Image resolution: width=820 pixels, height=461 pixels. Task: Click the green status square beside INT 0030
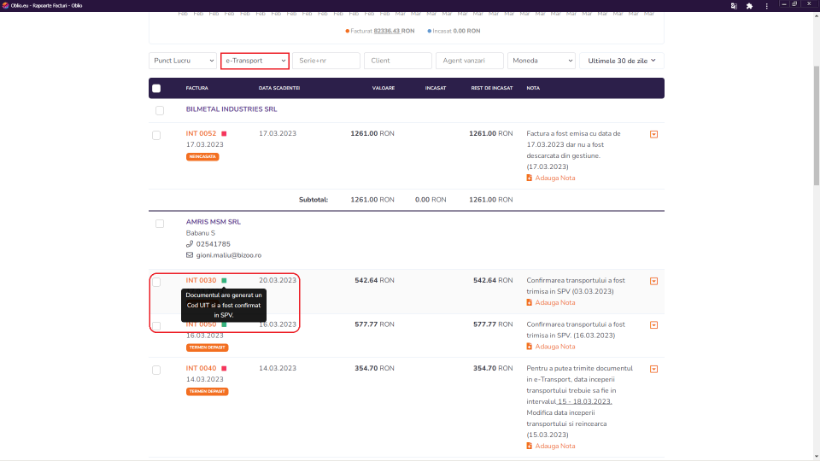point(224,281)
